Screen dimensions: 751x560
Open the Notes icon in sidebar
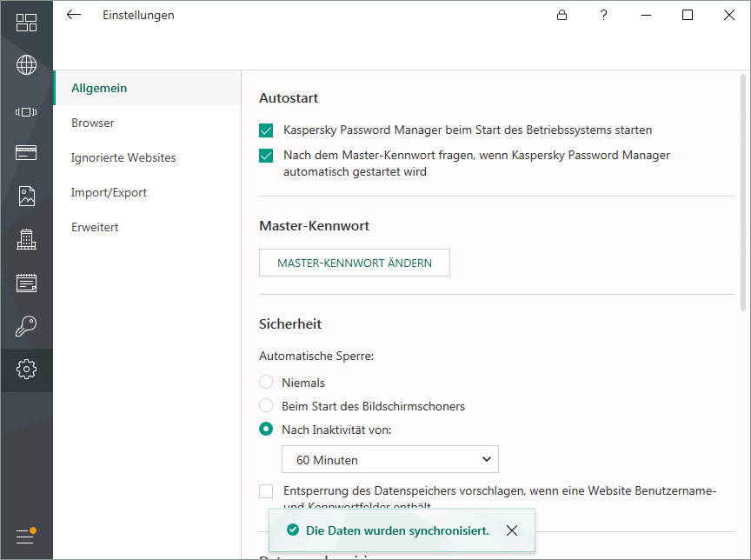tap(26, 283)
